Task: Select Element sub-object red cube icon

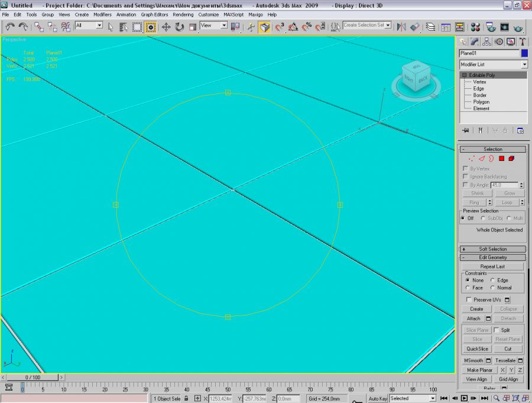Action: click(511, 159)
